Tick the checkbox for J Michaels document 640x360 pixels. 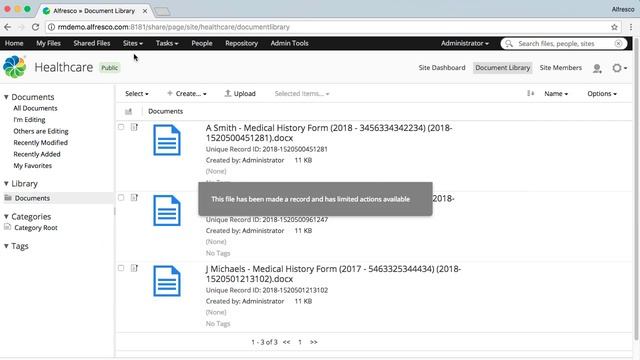click(121, 268)
